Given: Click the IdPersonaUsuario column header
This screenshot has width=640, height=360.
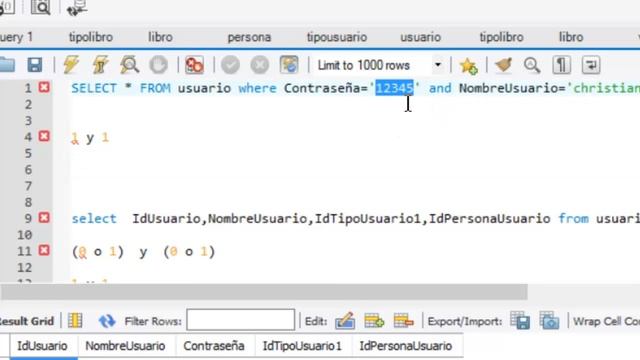Looking at the screenshot, I should pos(406,346).
